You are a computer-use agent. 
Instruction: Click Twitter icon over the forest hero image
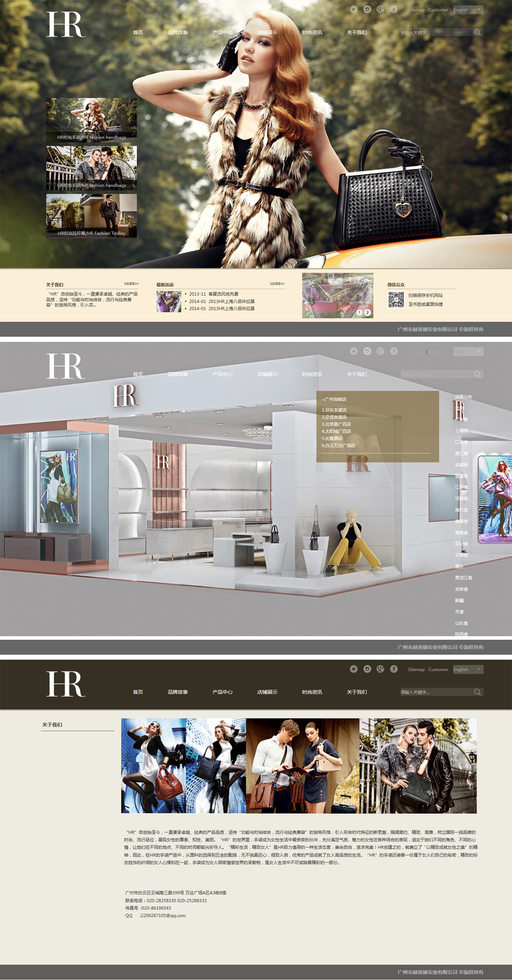(x=353, y=9)
